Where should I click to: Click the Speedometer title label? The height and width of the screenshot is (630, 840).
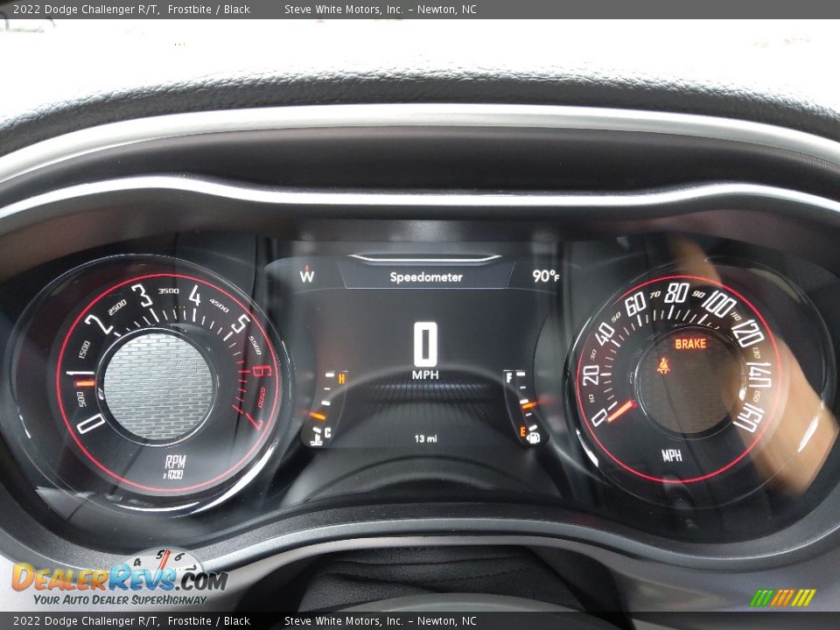point(426,277)
